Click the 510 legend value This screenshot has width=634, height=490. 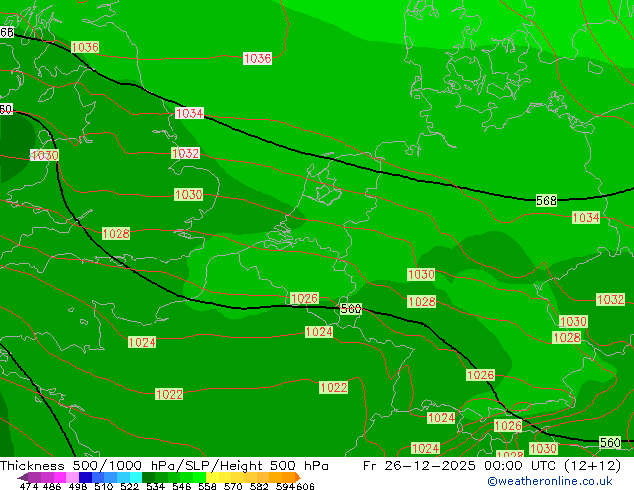104,486
